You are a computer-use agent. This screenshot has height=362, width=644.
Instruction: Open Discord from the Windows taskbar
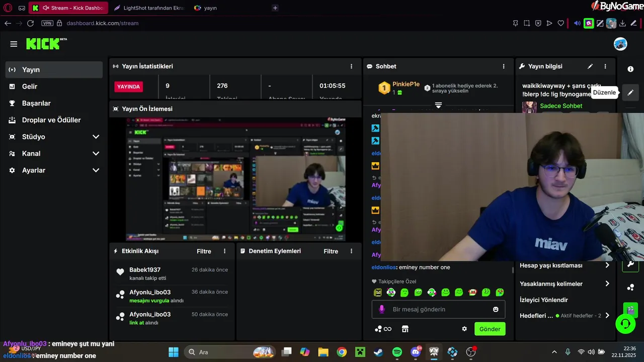pyautogui.click(x=415, y=352)
